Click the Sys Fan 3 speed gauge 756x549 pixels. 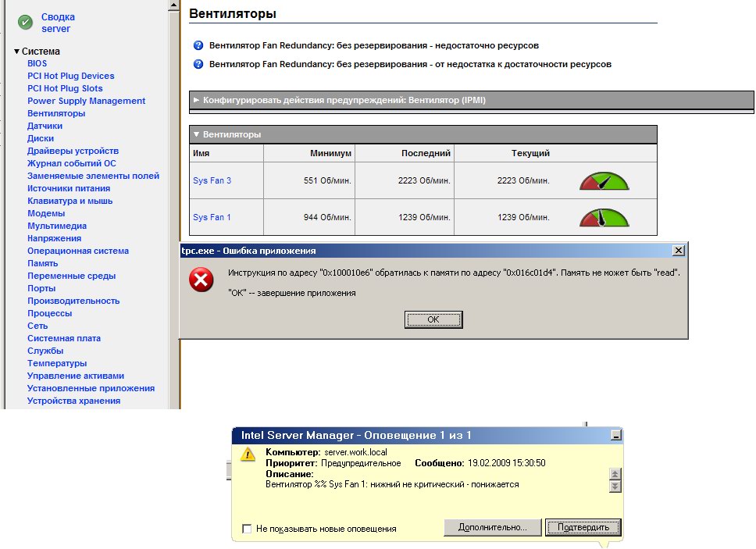(x=603, y=181)
